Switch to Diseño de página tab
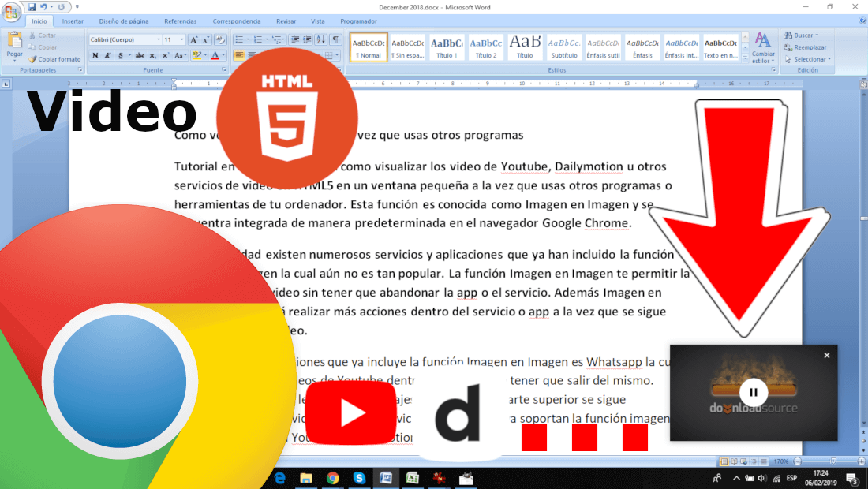 (123, 21)
